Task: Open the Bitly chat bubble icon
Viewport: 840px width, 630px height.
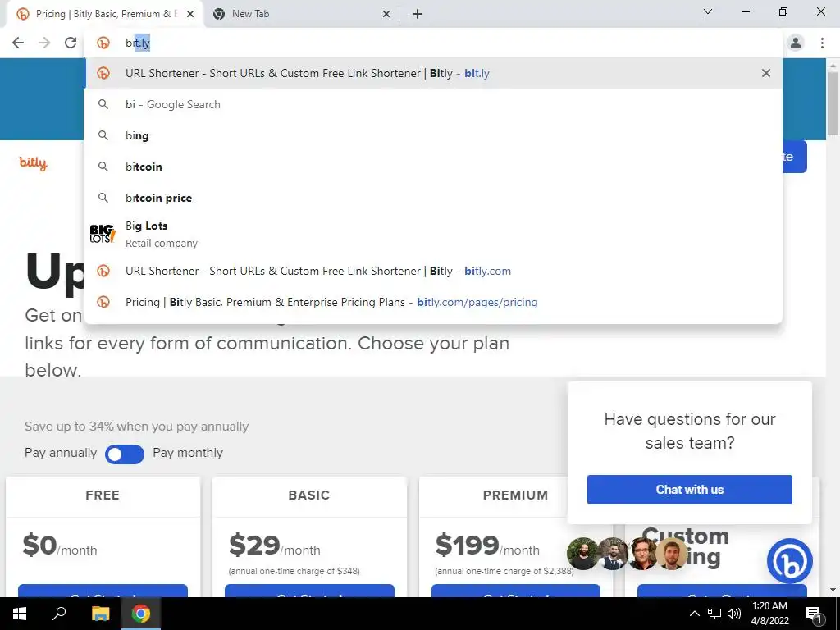Action: (790, 561)
